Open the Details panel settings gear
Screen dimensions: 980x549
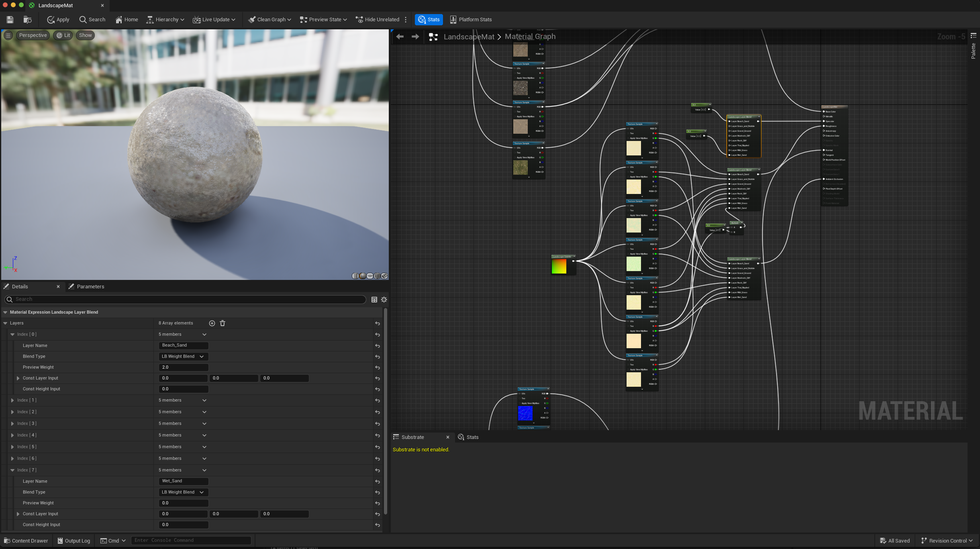(x=384, y=300)
